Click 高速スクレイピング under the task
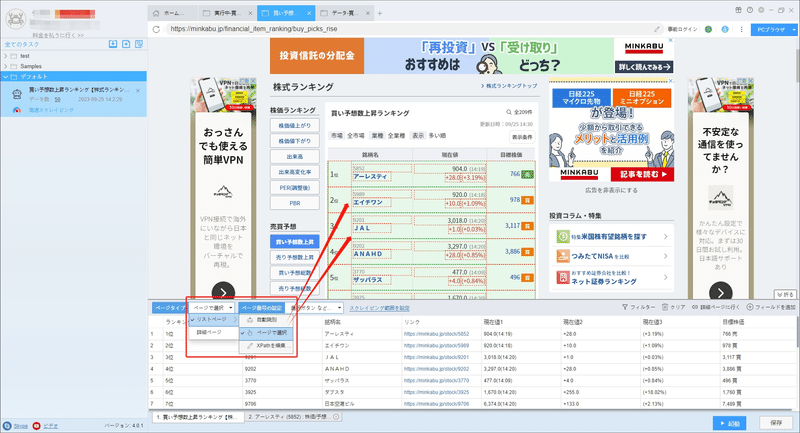 pos(51,110)
